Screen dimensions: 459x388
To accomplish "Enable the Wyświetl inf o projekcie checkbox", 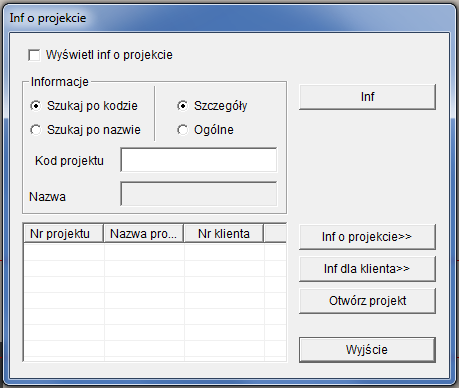I will pyautogui.click(x=34, y=55).
